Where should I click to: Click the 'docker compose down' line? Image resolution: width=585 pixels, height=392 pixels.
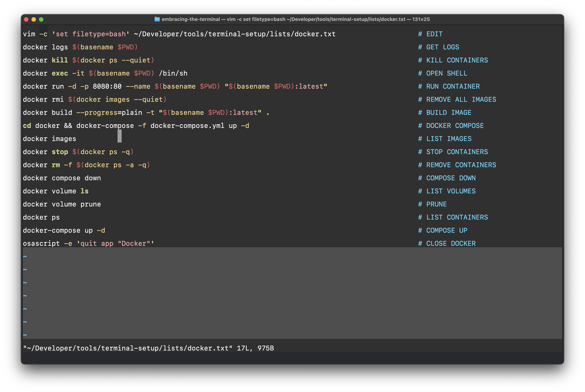point(62,178)
